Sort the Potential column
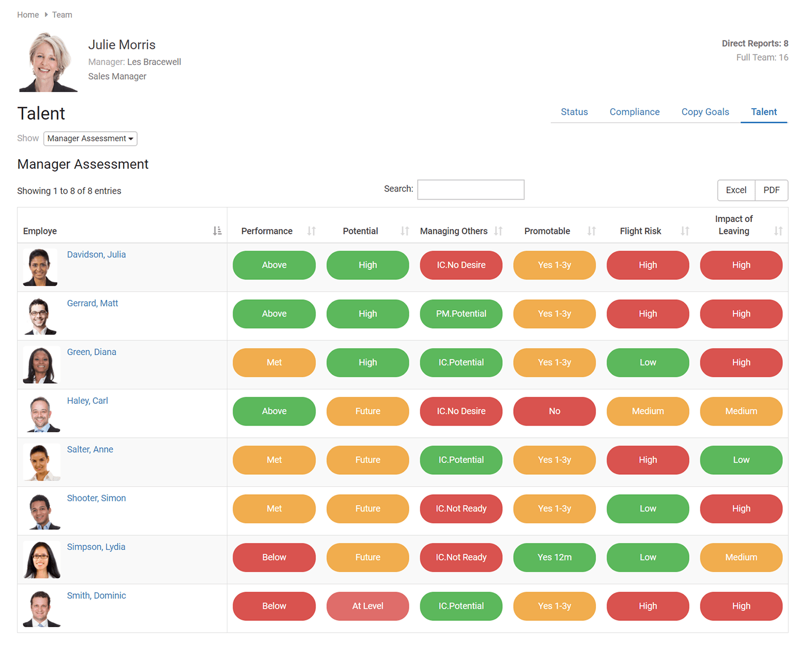The image size is (812, 655). (x=405, y=231)
